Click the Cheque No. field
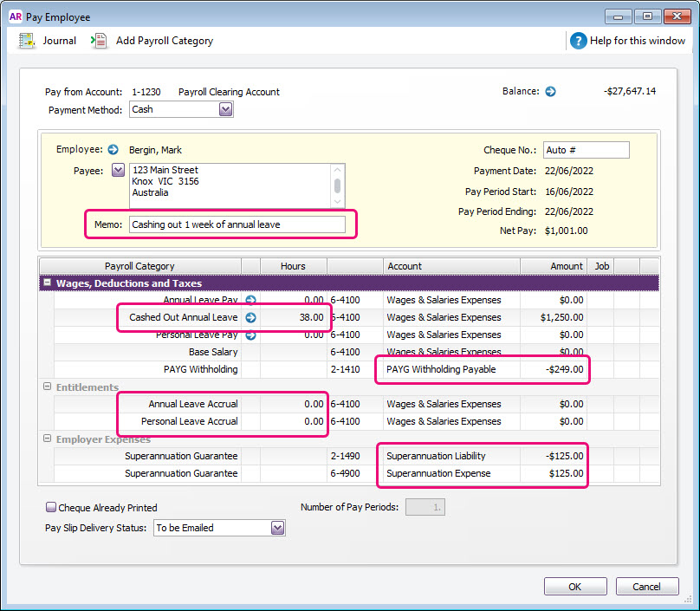 click(587, 150)
